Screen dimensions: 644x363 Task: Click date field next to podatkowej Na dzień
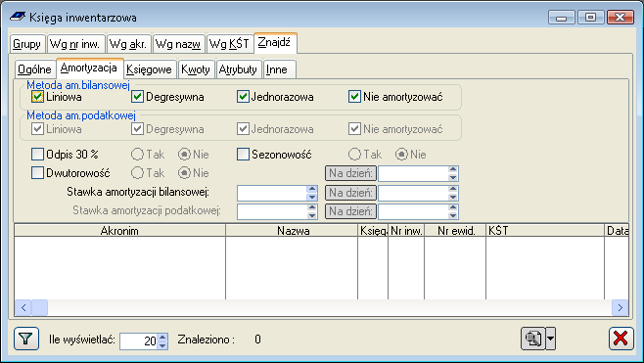click(x=413, y=211)
